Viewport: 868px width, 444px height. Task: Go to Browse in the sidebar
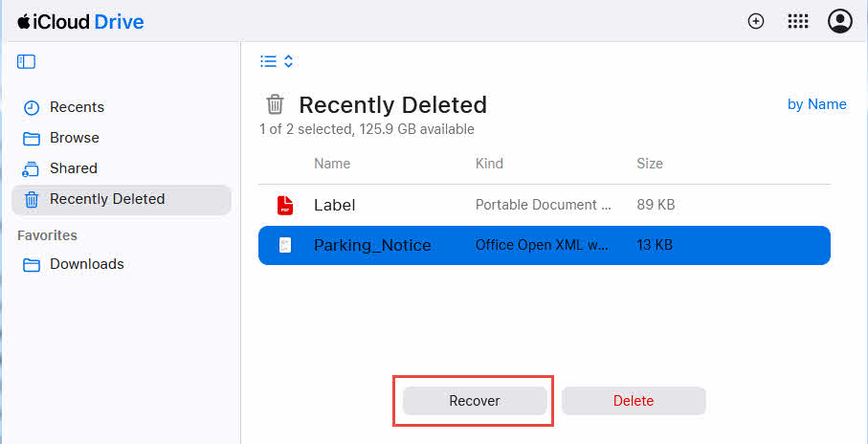(74, 138)
